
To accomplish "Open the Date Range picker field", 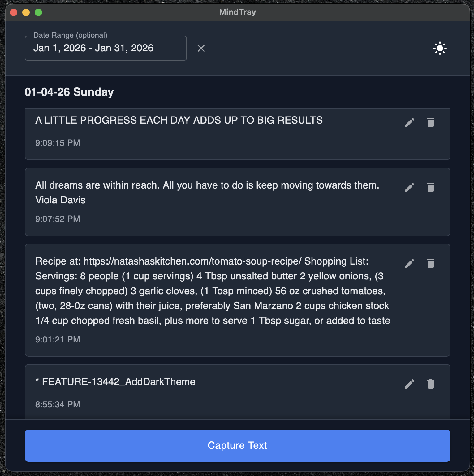I will click(x=106, y=49).
